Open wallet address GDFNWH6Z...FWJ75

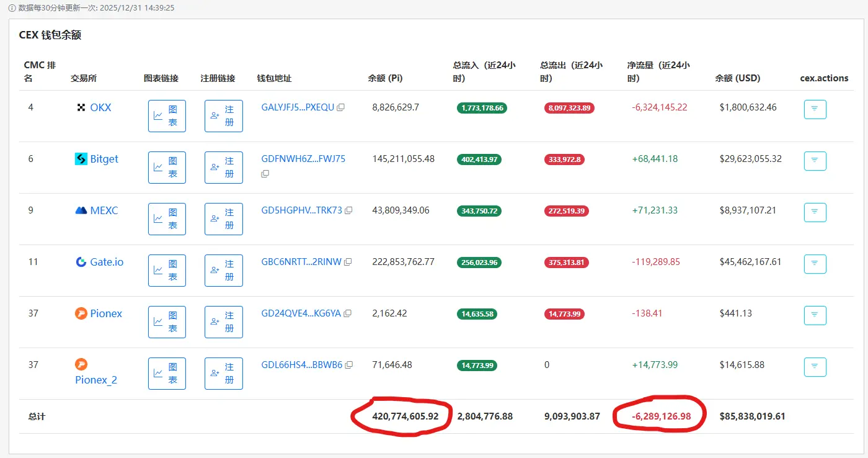[x=303, y=159]
